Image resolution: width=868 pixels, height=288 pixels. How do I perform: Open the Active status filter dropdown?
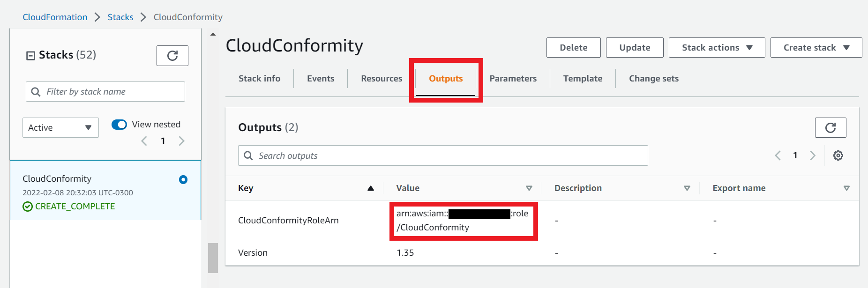point(60,127)
